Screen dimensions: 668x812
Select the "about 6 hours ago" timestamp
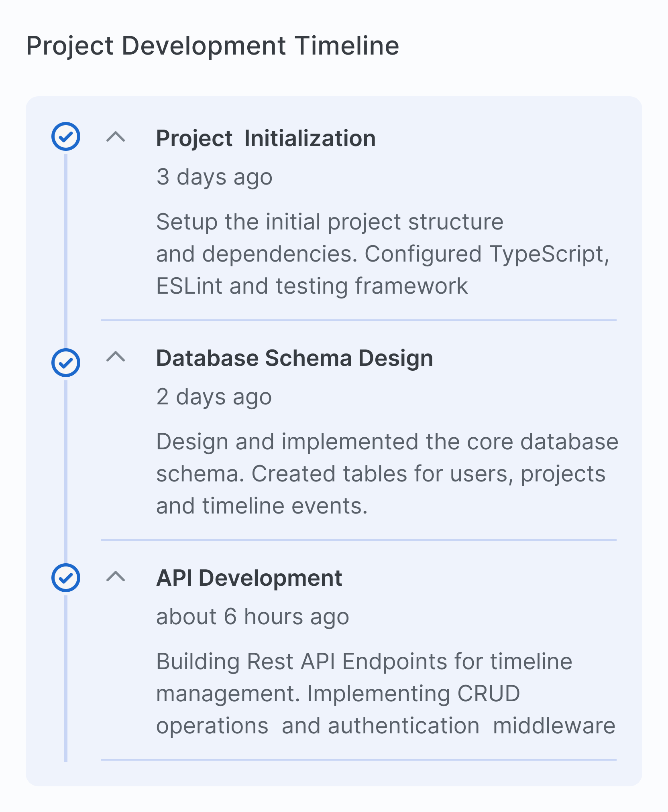[x=253, y=617]
